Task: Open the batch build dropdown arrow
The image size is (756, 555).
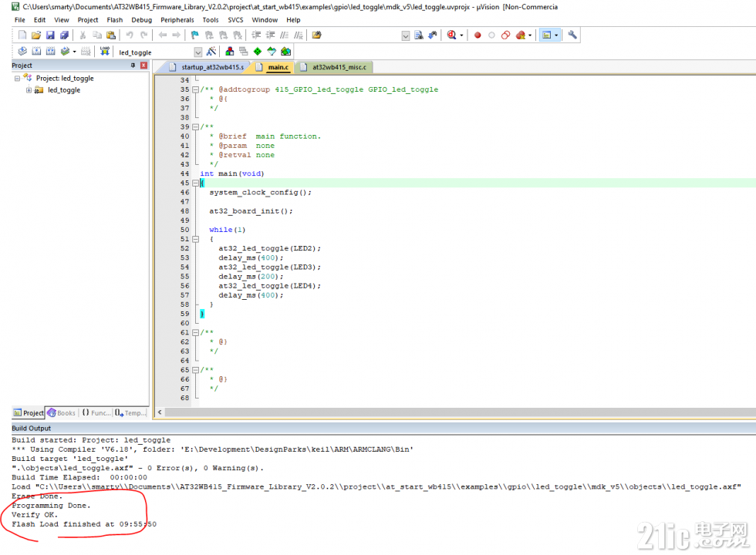Action: (74, 51)
